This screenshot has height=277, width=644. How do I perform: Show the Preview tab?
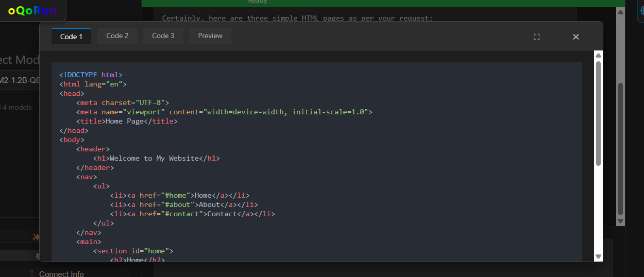[210, 36]
